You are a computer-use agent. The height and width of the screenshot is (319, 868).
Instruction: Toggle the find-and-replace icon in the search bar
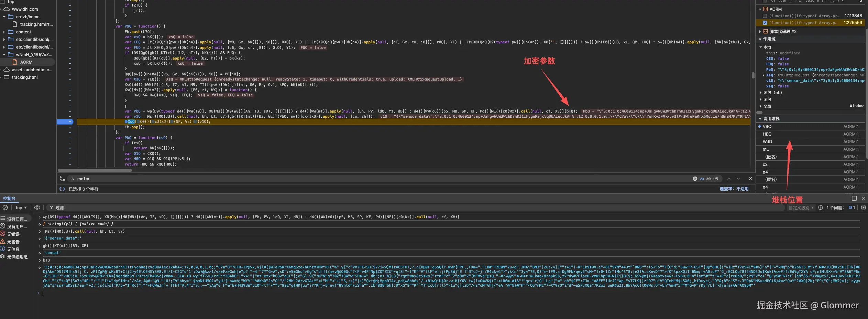(62, 179)
